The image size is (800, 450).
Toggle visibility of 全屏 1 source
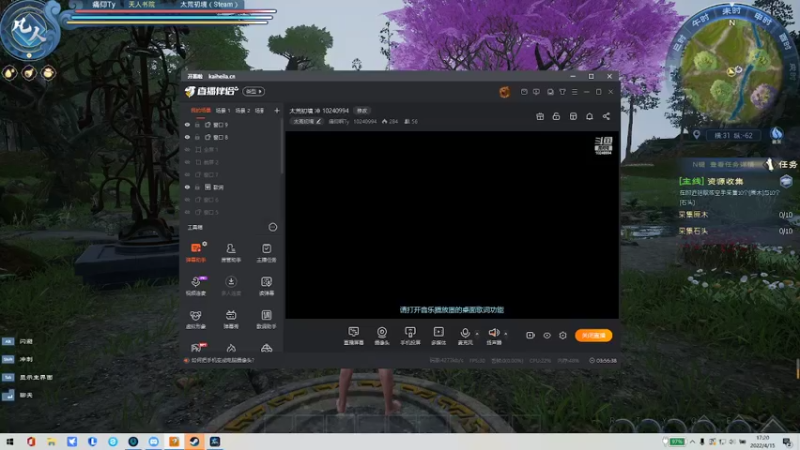pos(187,149)
